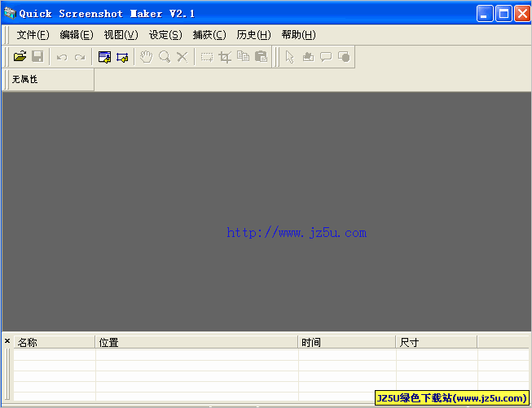Select the speech bubble callout tool
532x408 pixels.
(x=326, y=57)
